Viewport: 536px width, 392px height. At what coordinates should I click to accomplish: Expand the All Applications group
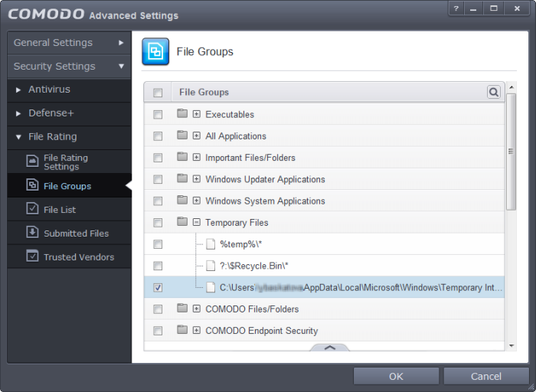click(196, 136)
